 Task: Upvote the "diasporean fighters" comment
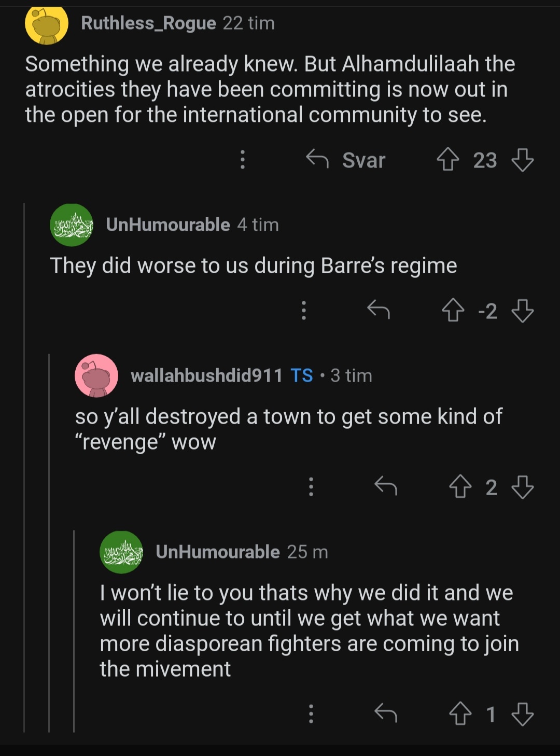coord(460,714)
